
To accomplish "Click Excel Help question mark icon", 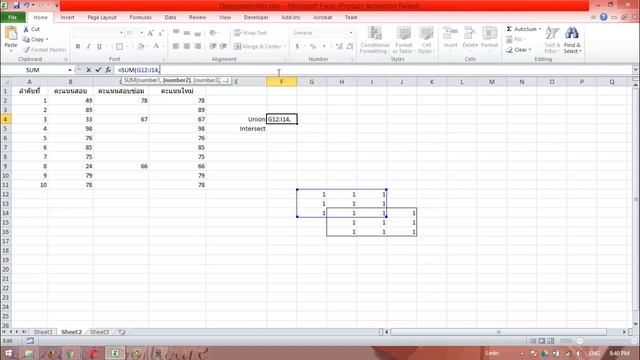I will tap(603, 17).
